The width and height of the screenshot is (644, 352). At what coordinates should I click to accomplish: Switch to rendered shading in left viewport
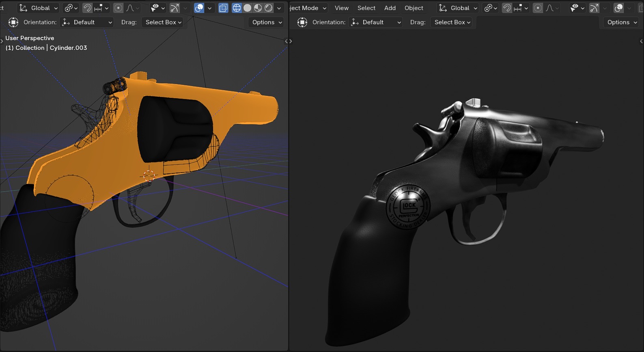pos(268,8)
